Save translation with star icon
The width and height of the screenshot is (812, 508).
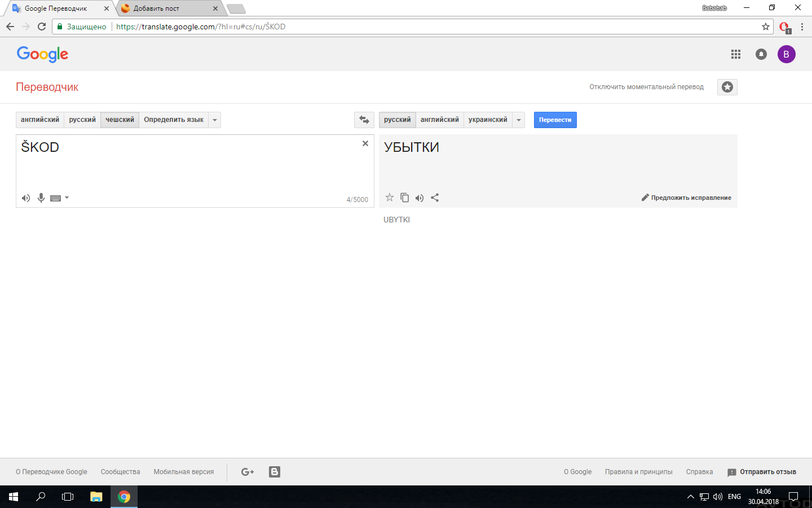coord(390,198)
